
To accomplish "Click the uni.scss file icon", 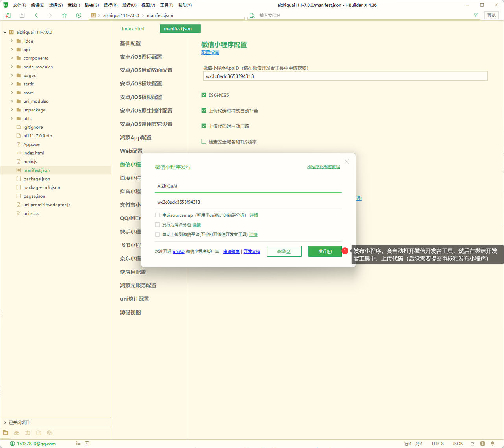I will [19, 213].
